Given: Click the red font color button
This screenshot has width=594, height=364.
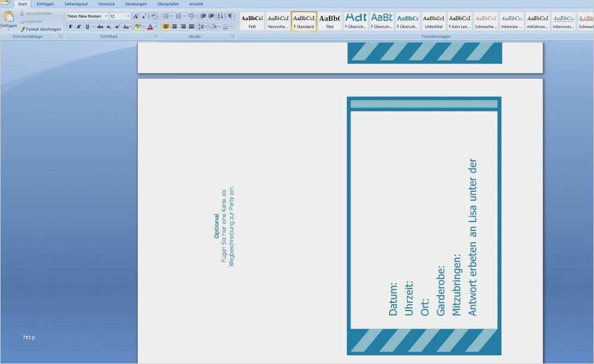Looking at the screenshot, I should click(150, 27).
